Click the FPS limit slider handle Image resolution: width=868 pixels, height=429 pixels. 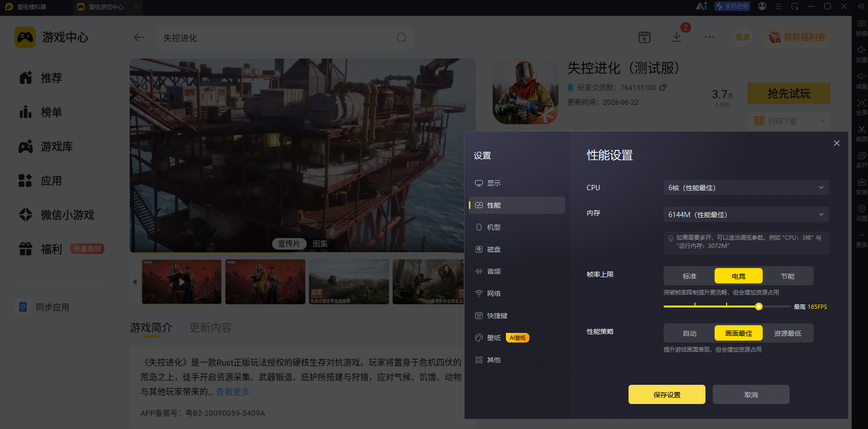(759, 306)
